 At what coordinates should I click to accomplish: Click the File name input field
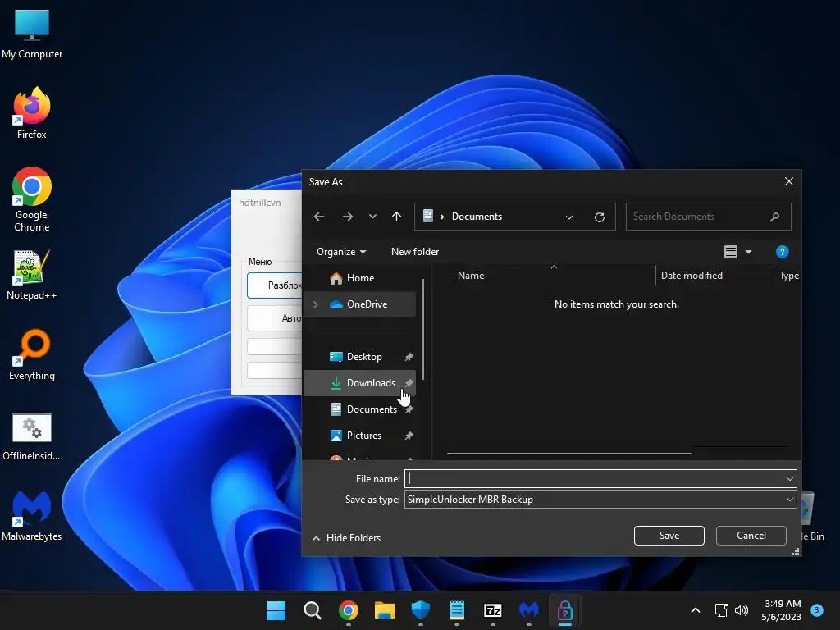point(594,478)
